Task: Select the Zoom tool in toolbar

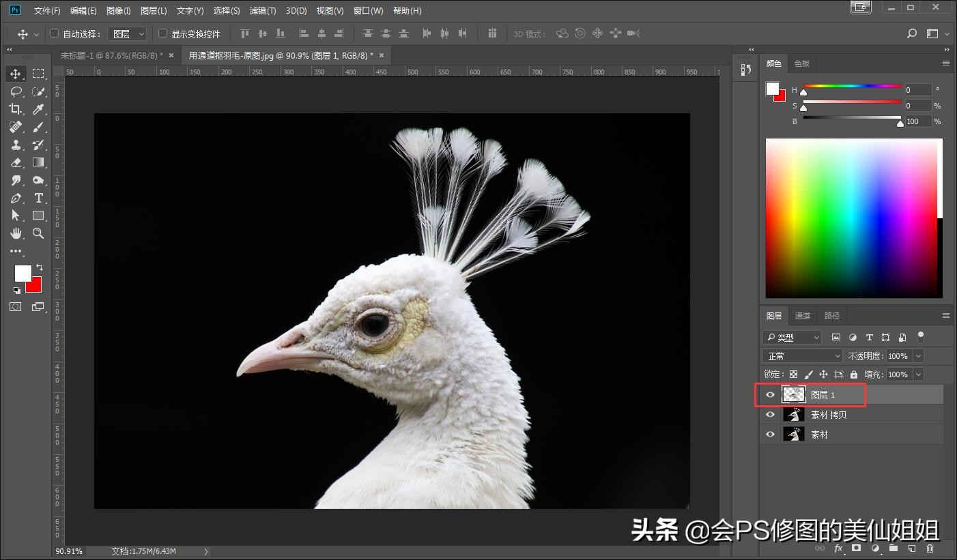Action: (x=38, y=233)
